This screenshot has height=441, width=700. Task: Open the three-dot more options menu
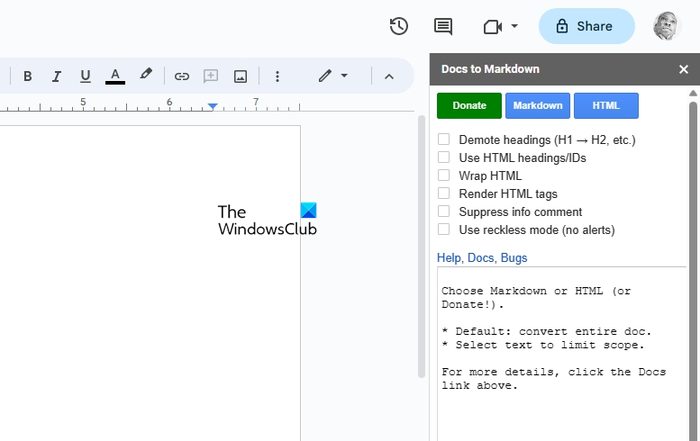pyautogui.click(x=277, y=76)
